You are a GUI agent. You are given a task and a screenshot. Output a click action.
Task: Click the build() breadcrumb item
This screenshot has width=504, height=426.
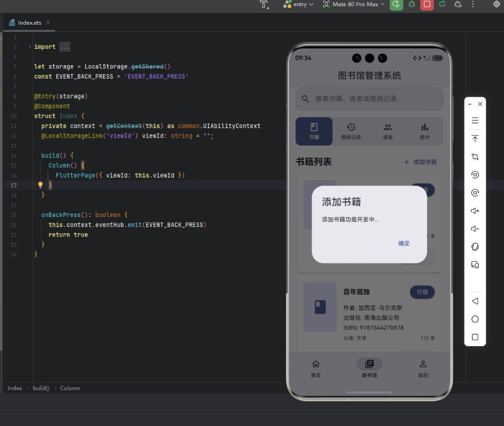(x=41, y=388)
